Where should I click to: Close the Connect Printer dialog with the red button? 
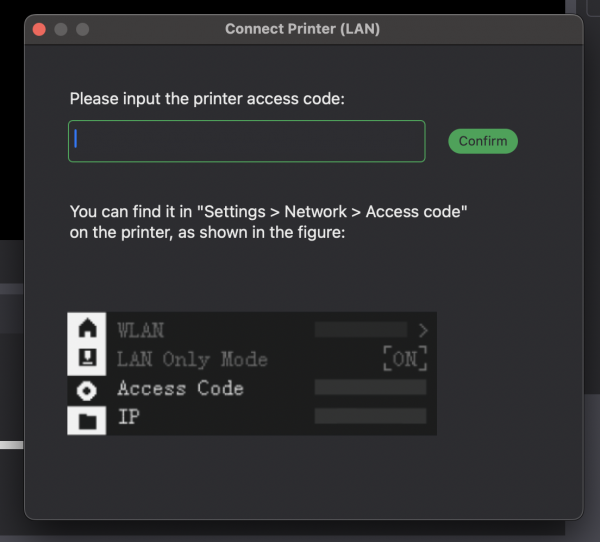[x=40, y=29]
